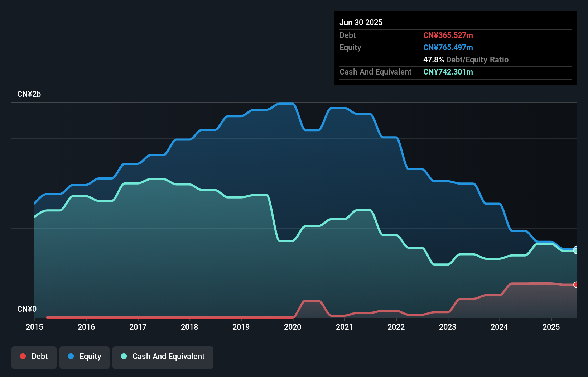
Task: Toggle the Equity series visibility
Action: tap(84, 357)
